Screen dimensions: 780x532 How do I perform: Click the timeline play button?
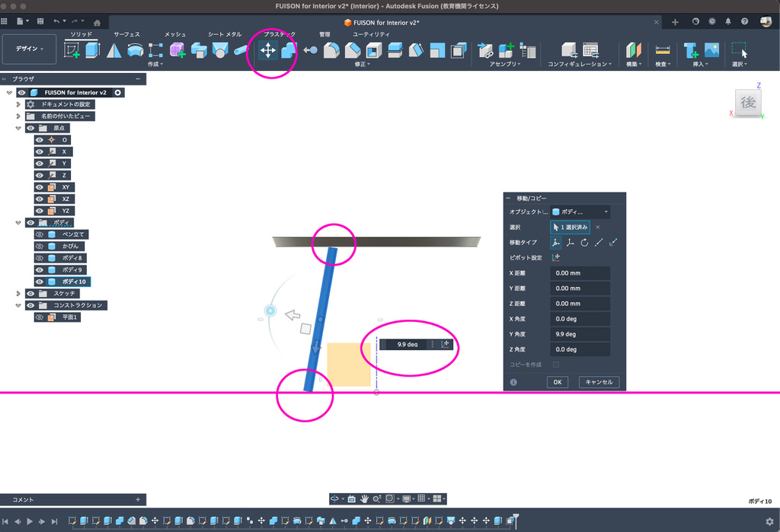coord(30,521)
